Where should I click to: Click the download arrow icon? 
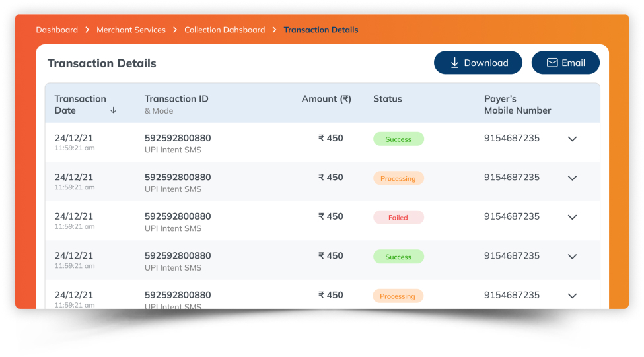[454, 63]
